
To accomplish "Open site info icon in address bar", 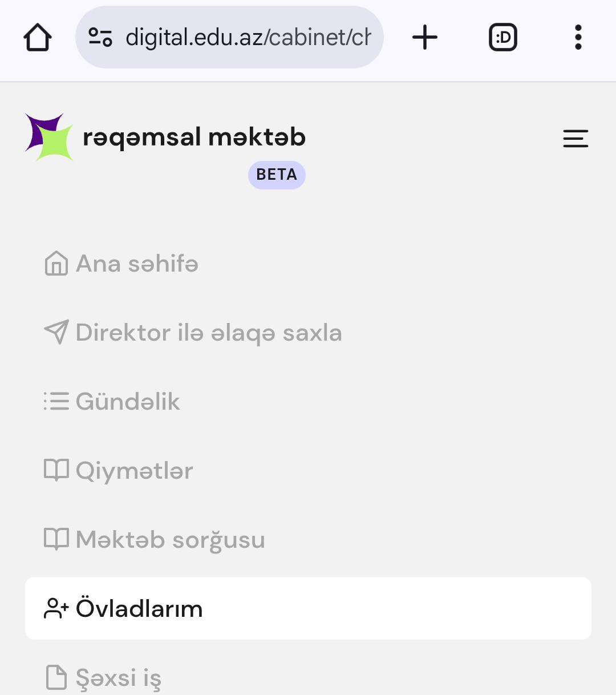I will pos(100,38).
